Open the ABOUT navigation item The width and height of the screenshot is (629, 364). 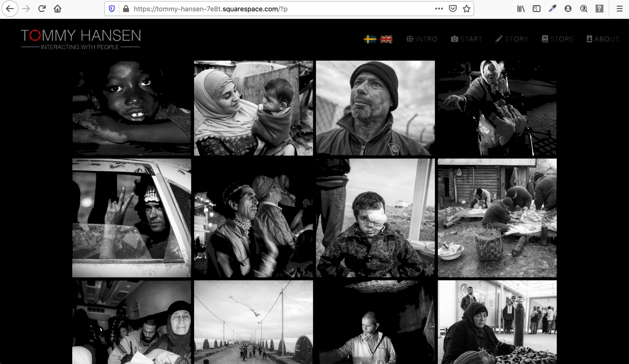pos(603,39)
